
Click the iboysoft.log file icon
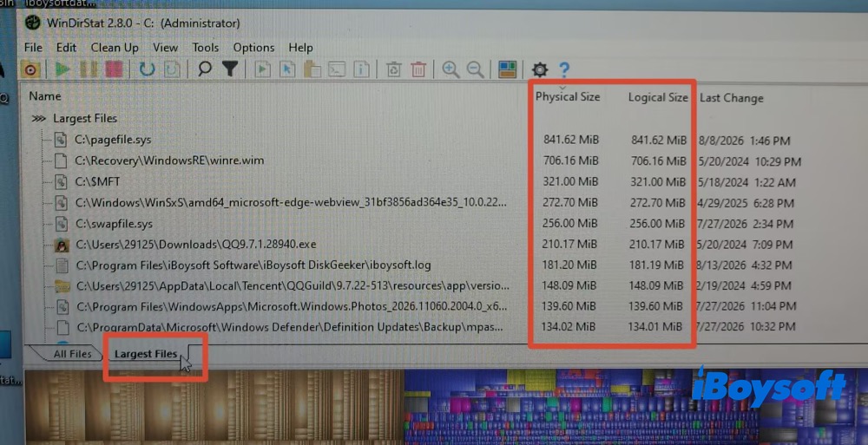point(62,265)
